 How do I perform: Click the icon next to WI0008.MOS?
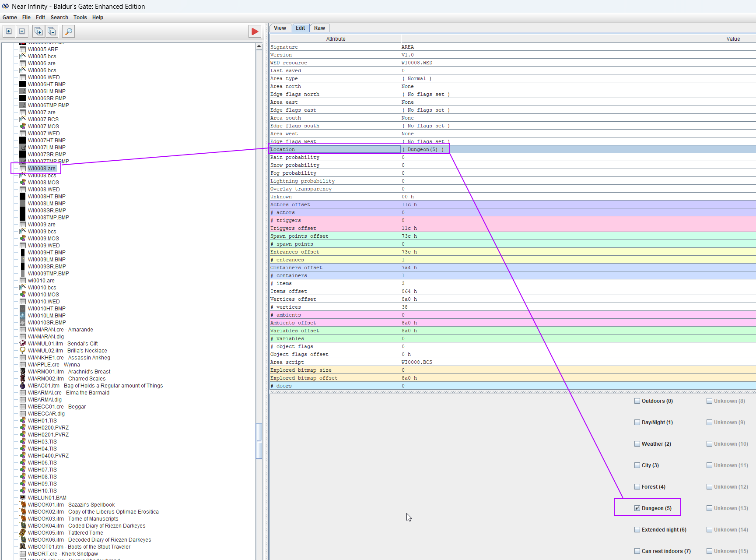(x=23, y=182)
